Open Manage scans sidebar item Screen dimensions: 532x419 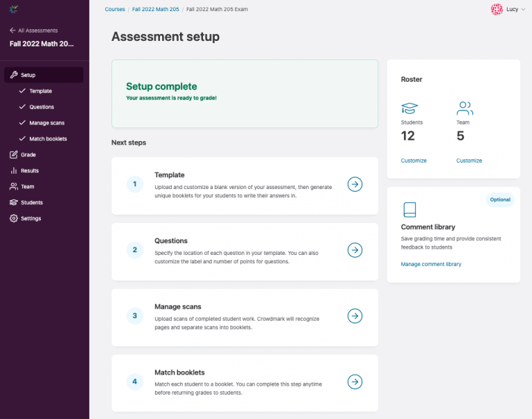click(x=46, y=123)
